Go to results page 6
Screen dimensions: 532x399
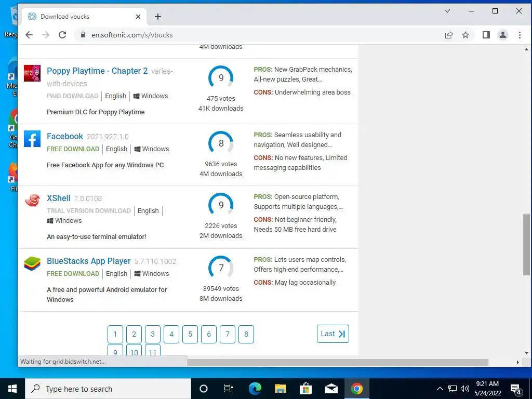tap(209, 334)
